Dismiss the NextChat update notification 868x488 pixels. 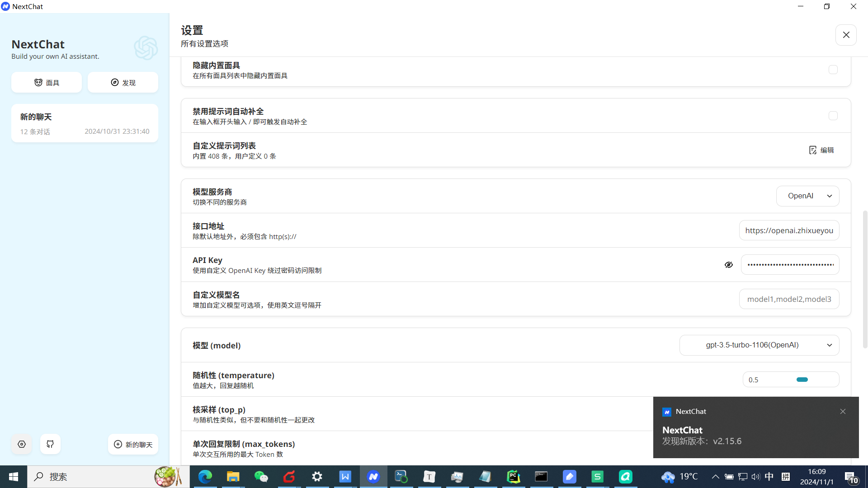[x=843, y=412]
